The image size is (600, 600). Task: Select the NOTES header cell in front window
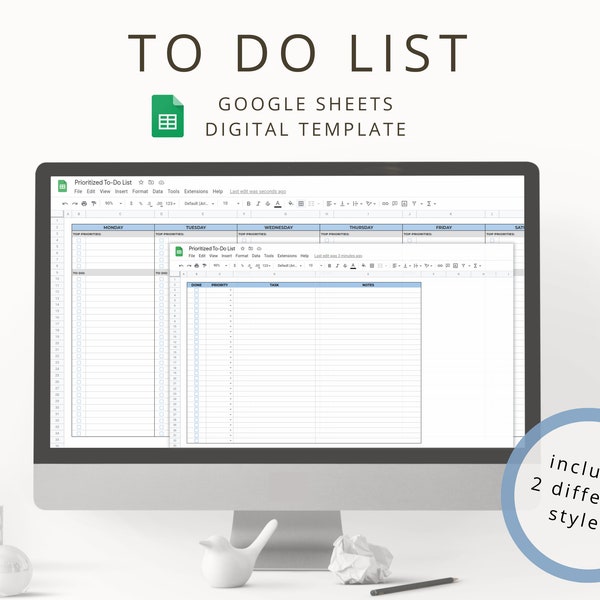[368, 285]
